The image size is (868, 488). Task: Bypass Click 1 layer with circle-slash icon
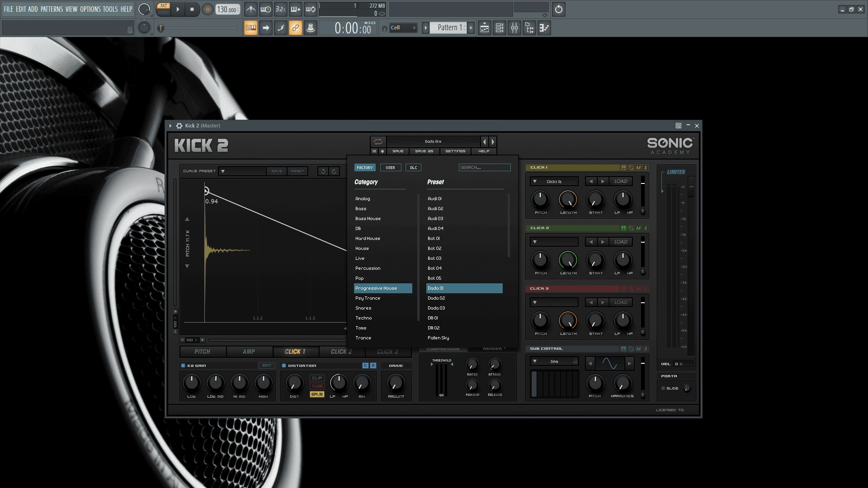click(631, 168)
